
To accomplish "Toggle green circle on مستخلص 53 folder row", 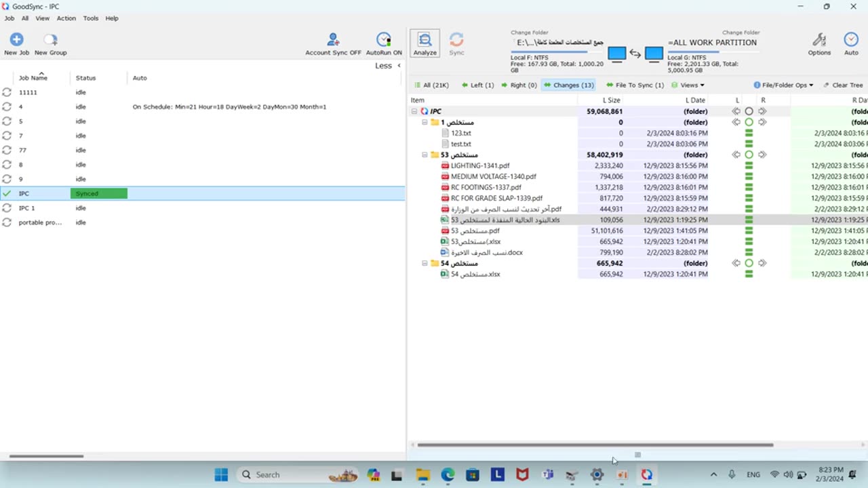I will coord(749,155).
